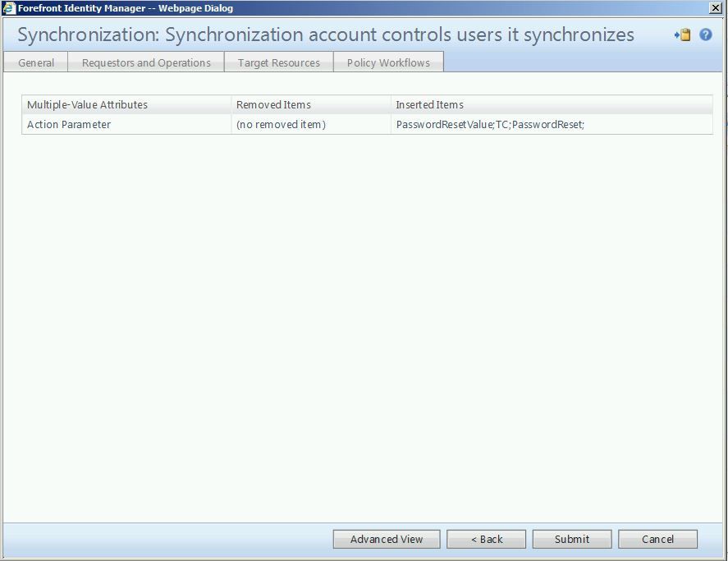Click the Multiple-Value Attributes column header

pyautogui.click(x=126, y=104)
